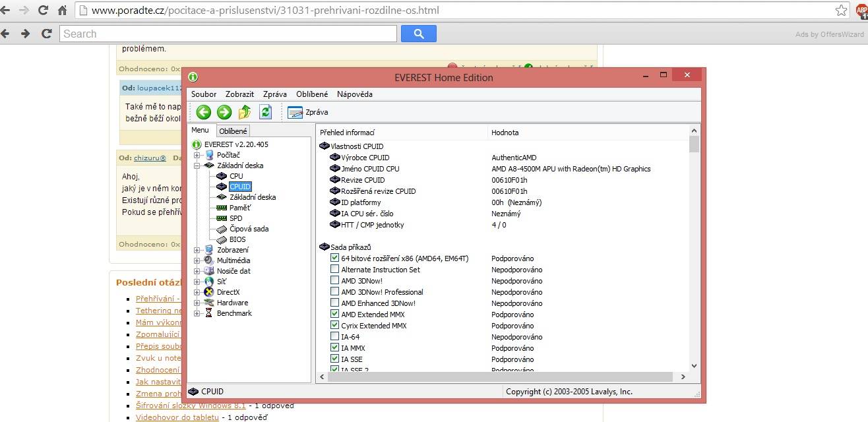This screenshot has width=868, height=422.
Task: Open the Nápověda menu
Action: (x=354, y=94)
